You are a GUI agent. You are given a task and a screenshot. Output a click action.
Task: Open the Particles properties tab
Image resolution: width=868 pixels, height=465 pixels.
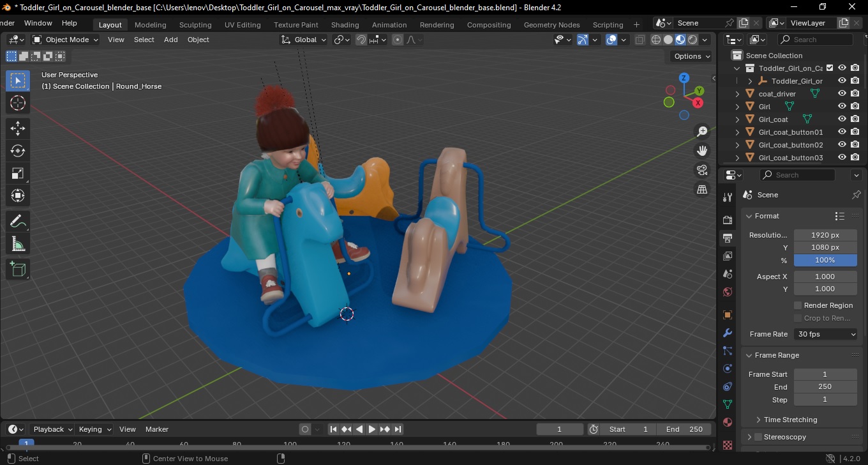click(x=727, y=351)
